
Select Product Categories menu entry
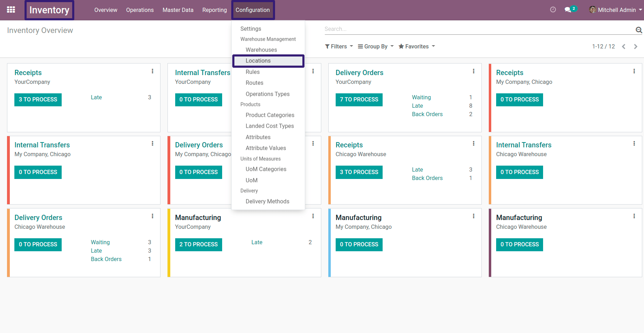pos(270,115)
